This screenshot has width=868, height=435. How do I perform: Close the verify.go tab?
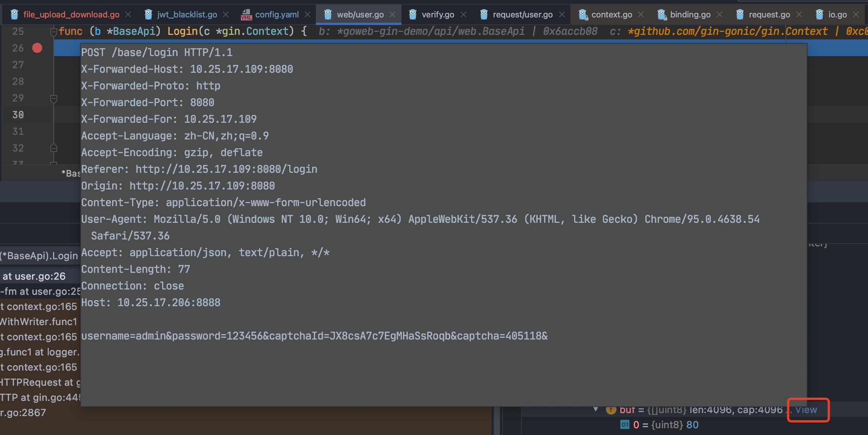464,15
